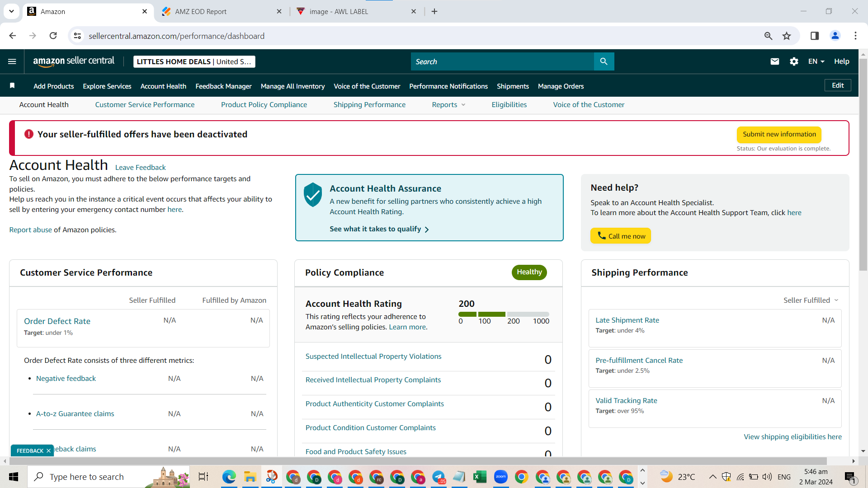Focus the Seller Central Search field

[502, 61]
